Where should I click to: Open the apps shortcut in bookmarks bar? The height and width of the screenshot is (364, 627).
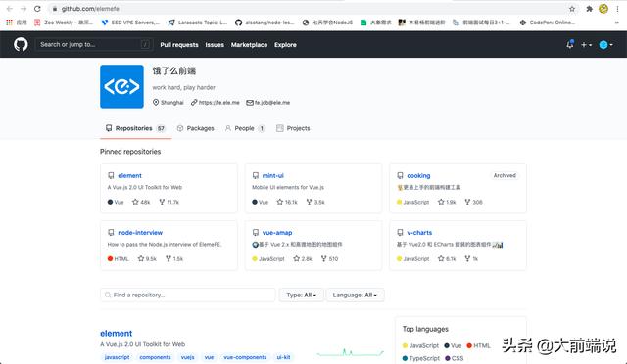(16, 23)
